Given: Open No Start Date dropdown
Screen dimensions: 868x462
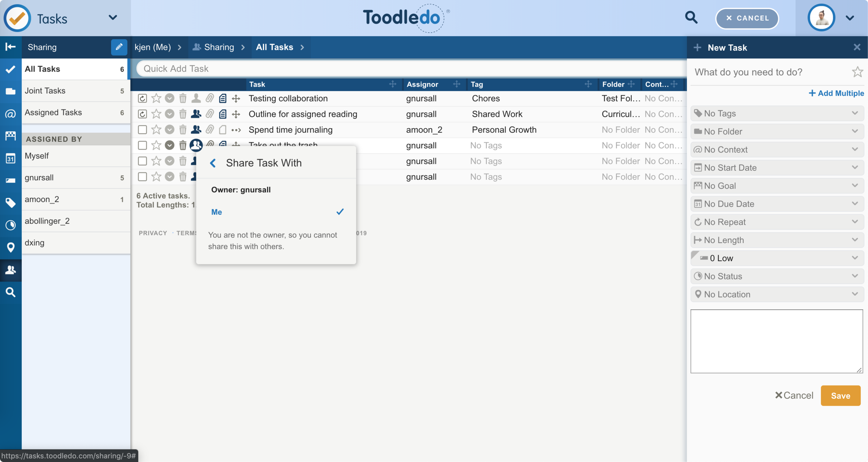Looking at the screenshot, I should click(777, 168).
